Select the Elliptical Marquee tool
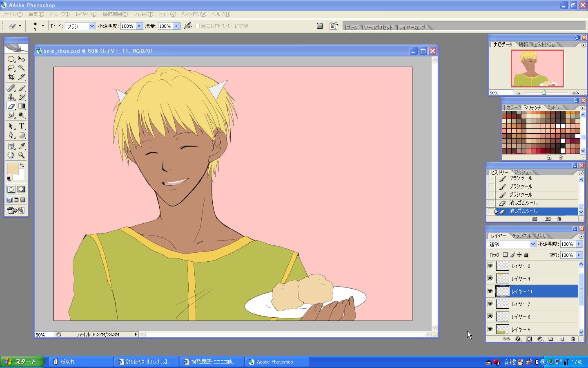 pos(11,59)
